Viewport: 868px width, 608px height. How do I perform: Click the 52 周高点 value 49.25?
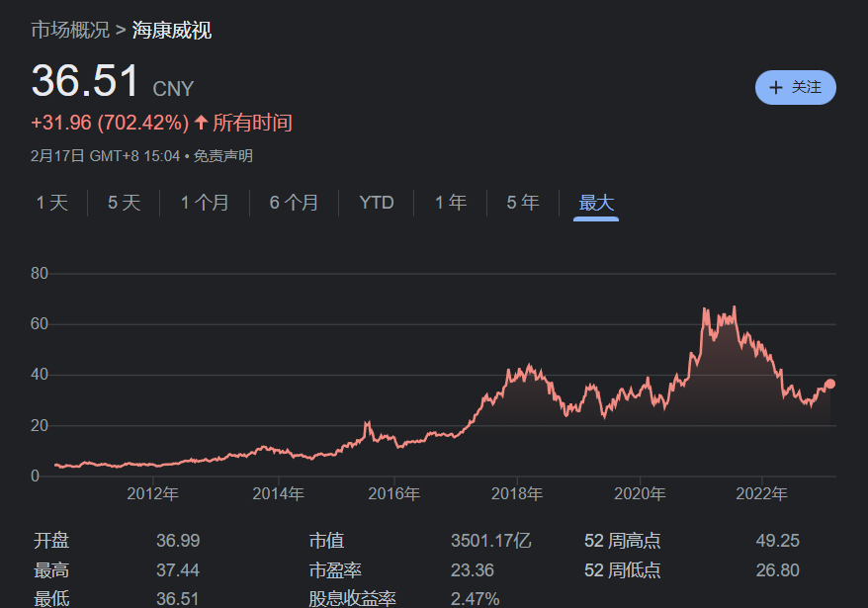coord(778,541)
